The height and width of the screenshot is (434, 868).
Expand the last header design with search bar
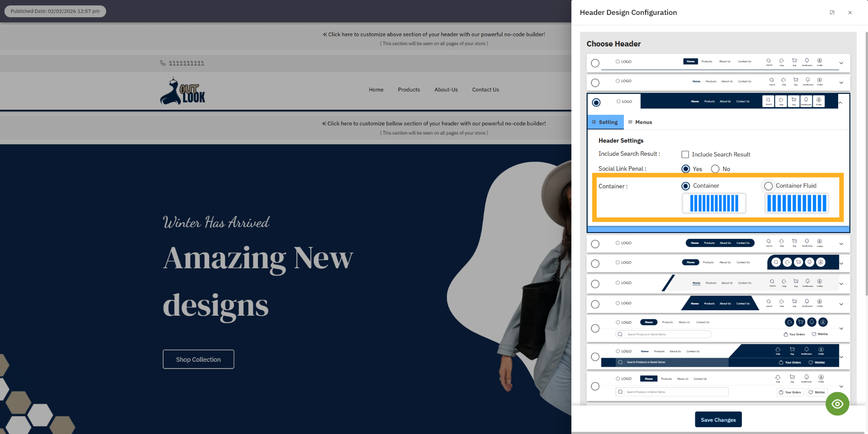click(841, 386)
